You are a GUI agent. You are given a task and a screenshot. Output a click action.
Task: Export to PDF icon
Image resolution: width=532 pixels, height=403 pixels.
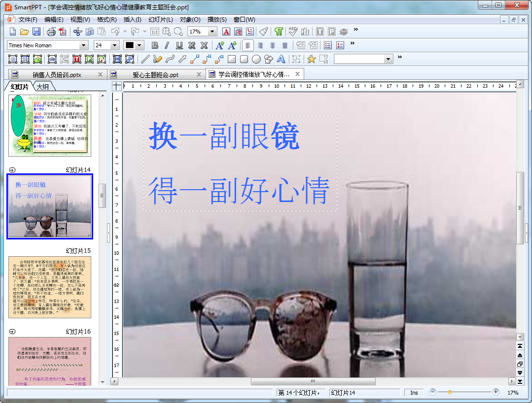[63, 32]
